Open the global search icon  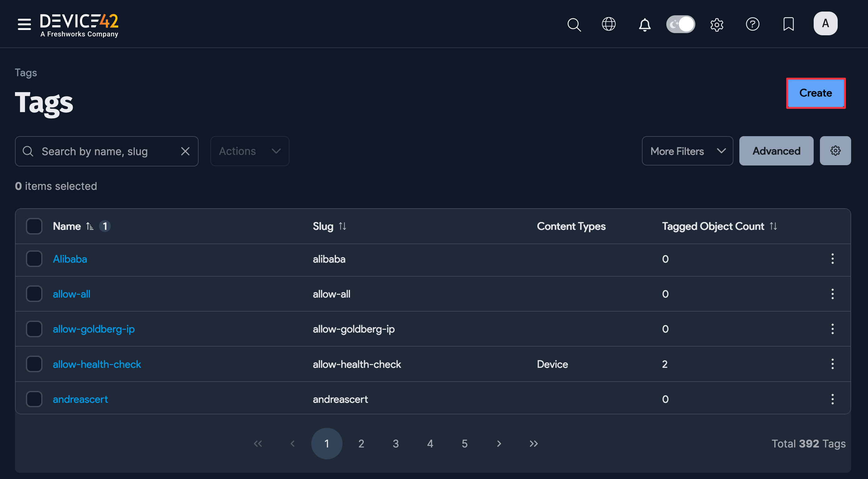(574, 24)
